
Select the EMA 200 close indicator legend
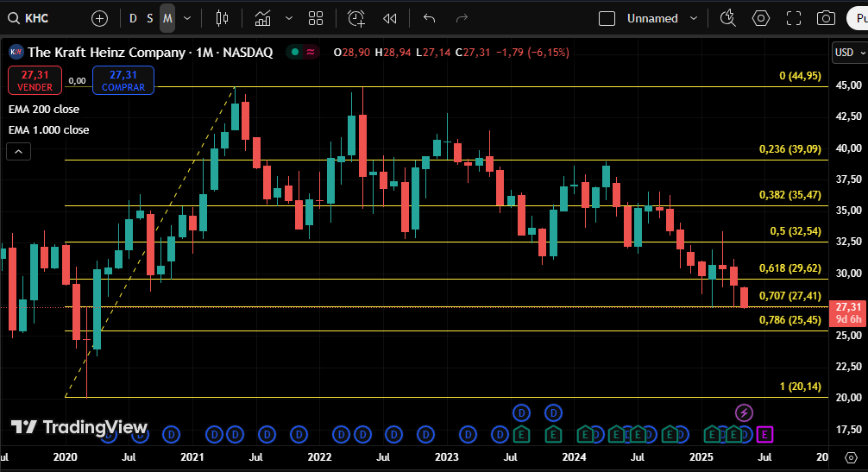[x=44, y=109]
